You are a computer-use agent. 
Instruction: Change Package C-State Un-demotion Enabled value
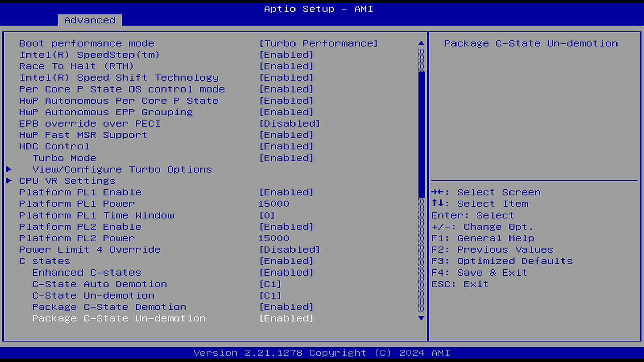point(286,318)
